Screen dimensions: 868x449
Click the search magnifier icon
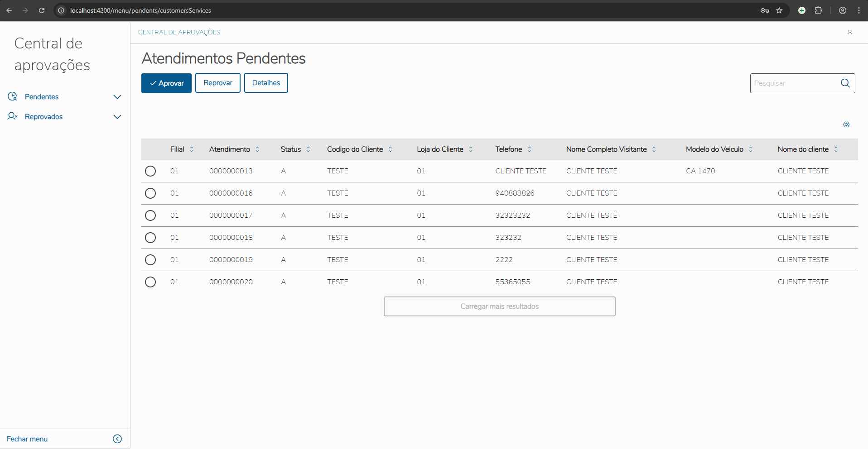coord(845,83)
